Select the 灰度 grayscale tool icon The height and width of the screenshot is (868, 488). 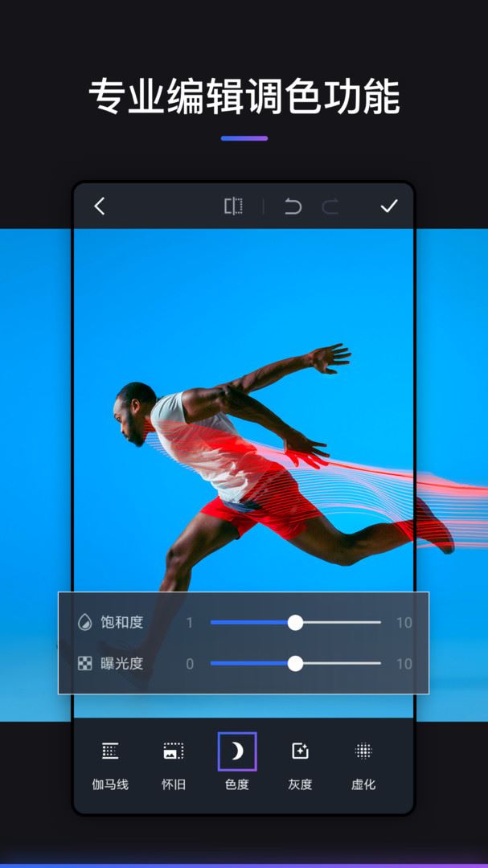click(x=300, y=751)
